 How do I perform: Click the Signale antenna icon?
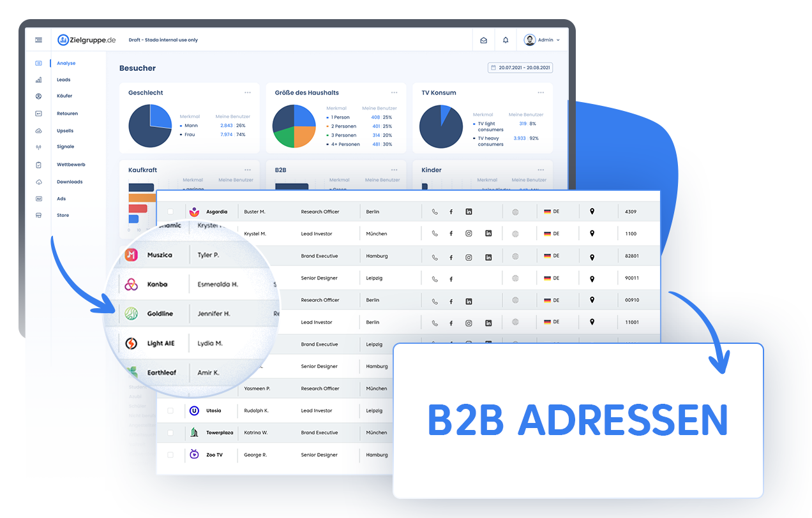click(x=38, y=147)
